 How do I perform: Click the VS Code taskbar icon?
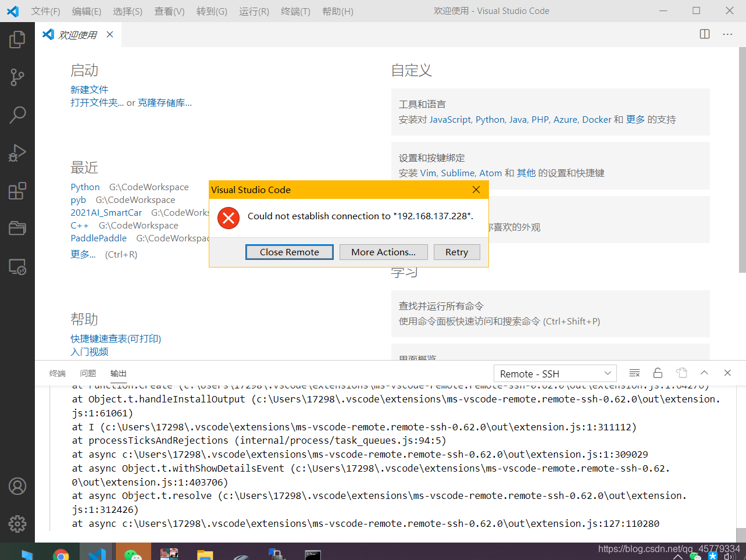tap(97, 554)
